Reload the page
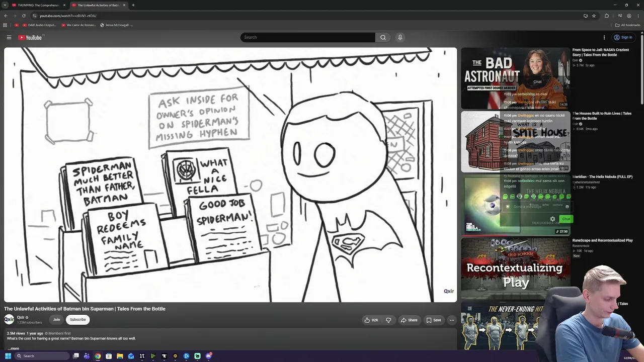The image size is (644, 362). [x=24, y=16]
